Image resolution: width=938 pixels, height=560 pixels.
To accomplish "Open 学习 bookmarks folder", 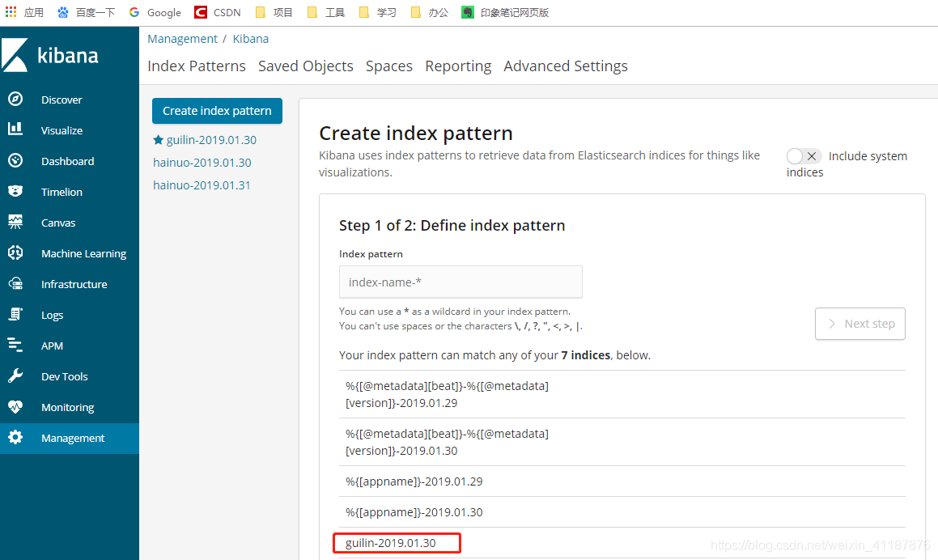I will tap(377, 12).
